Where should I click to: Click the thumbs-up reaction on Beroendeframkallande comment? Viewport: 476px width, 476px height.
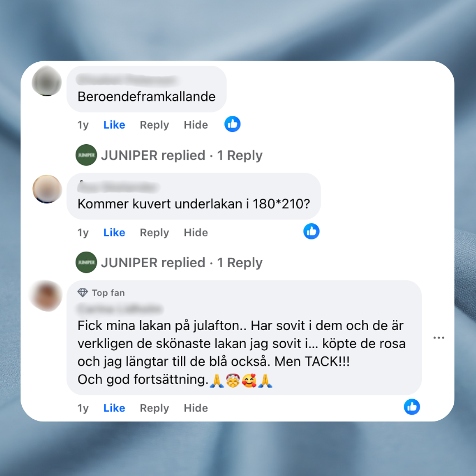click(x=232, y=124)
